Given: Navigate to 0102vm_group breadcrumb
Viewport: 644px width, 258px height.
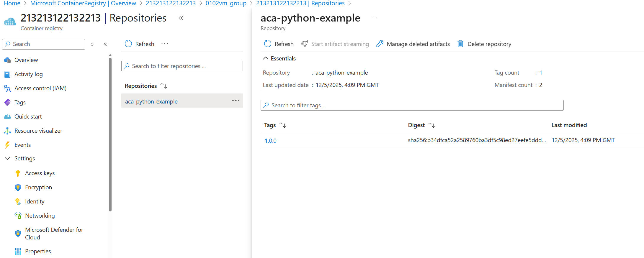Looking at the screenshot, I should [226, 3].
